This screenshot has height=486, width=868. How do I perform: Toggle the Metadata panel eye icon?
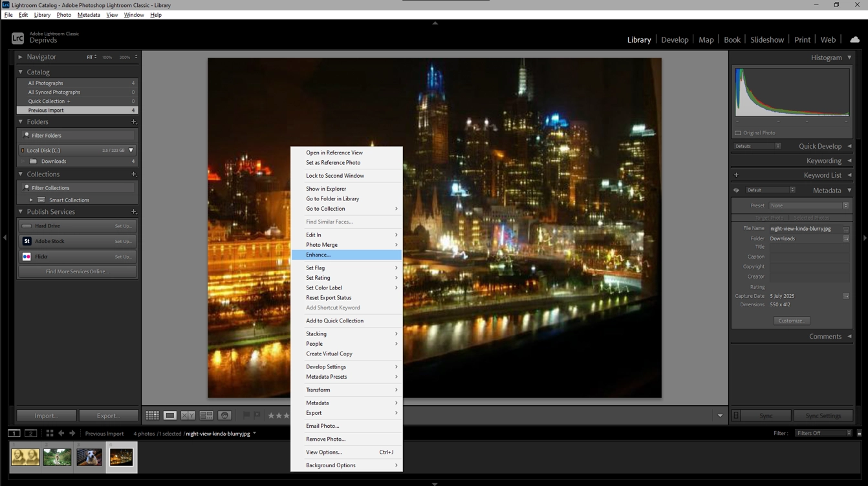(736, 191)
